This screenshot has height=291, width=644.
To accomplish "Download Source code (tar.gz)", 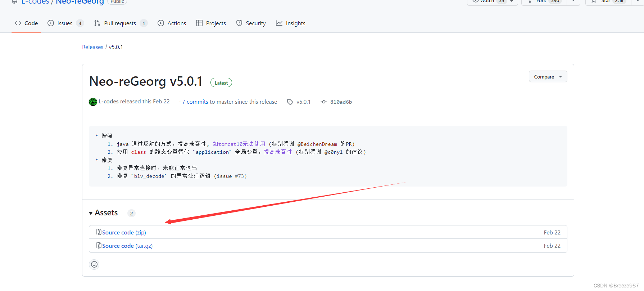I will [127, 246].
